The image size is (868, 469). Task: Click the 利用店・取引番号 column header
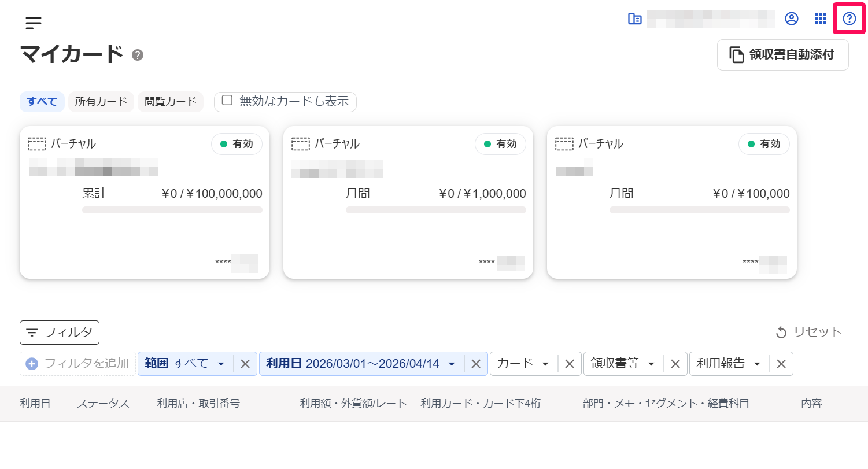click(198, 404)
